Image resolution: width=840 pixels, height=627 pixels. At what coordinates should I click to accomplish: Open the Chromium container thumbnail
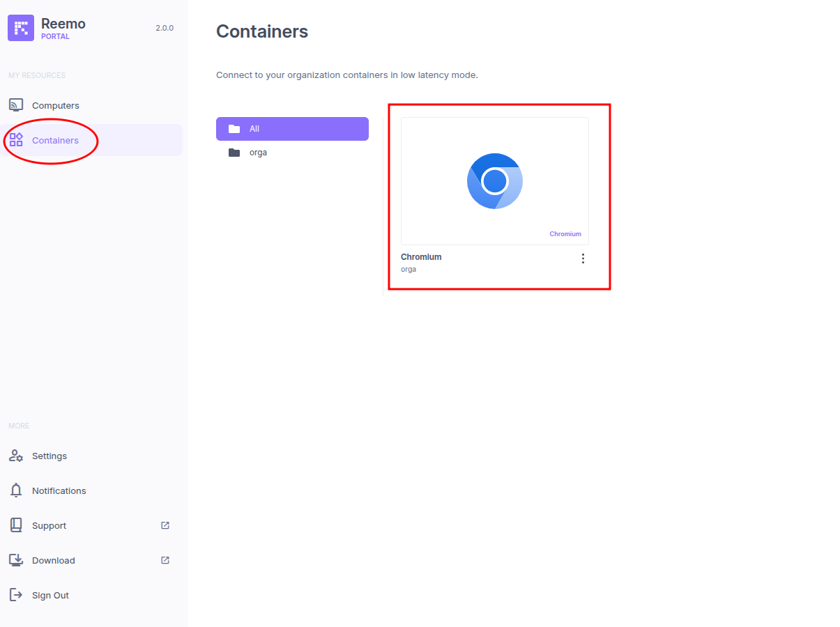coord(495,181)
